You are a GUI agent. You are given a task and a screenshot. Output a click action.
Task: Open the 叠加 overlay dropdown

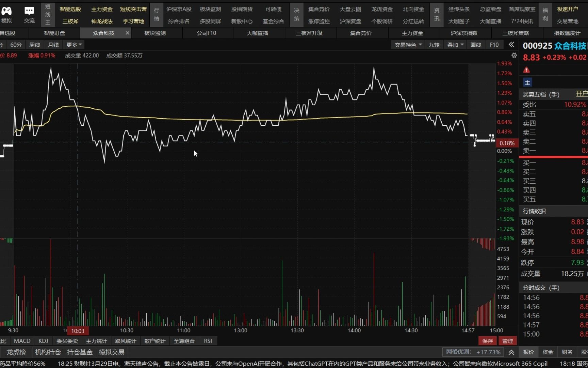click(x=455, y=45)
